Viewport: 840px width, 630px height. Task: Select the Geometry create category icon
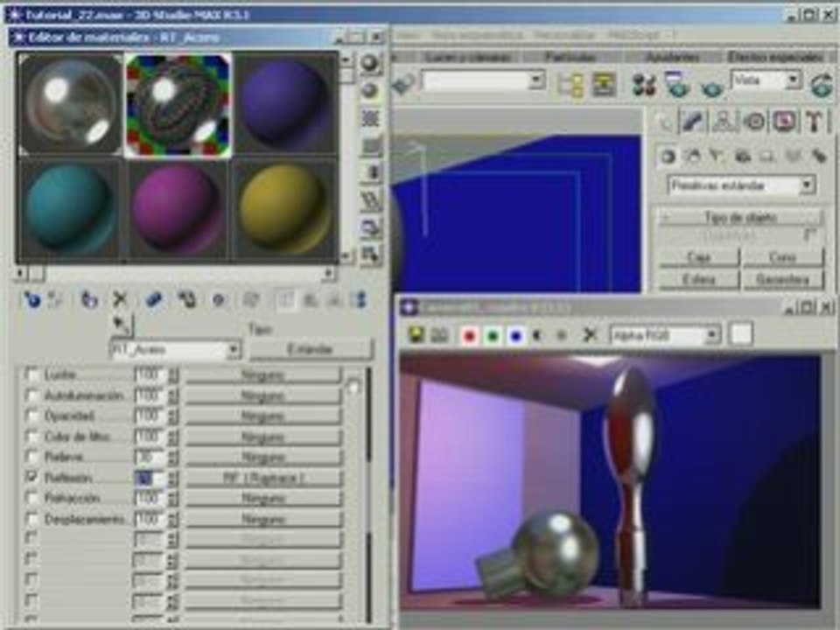[x=668, y=157]
